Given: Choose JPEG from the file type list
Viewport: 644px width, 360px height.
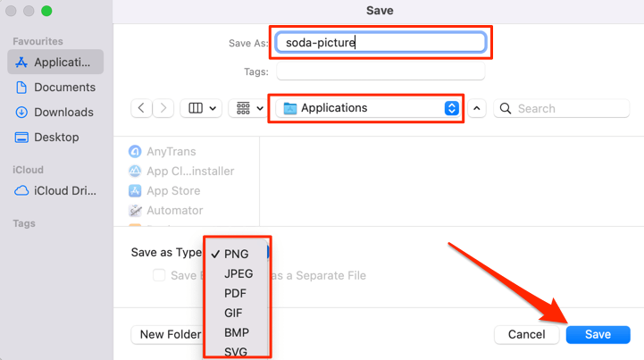Looking at the screenshot, I should pos(238,274).
